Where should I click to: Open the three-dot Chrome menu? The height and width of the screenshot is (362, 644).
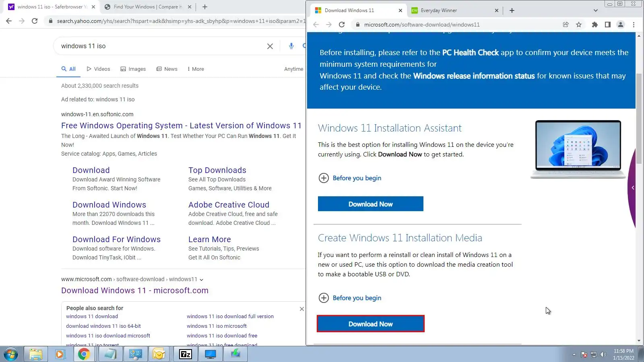[634, 25]
